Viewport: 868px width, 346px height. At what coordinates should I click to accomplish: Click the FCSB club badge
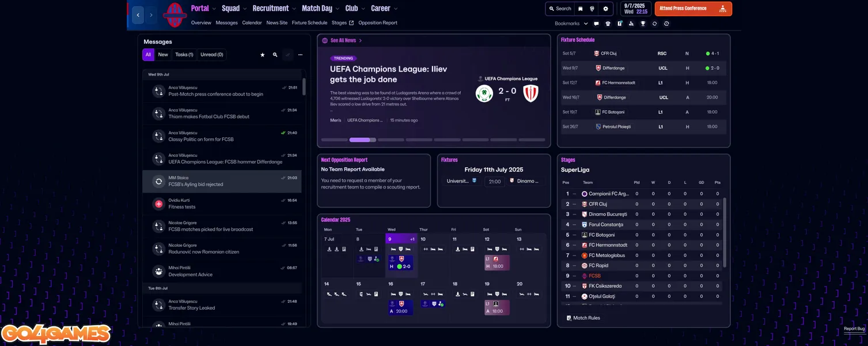pos(174,15)
